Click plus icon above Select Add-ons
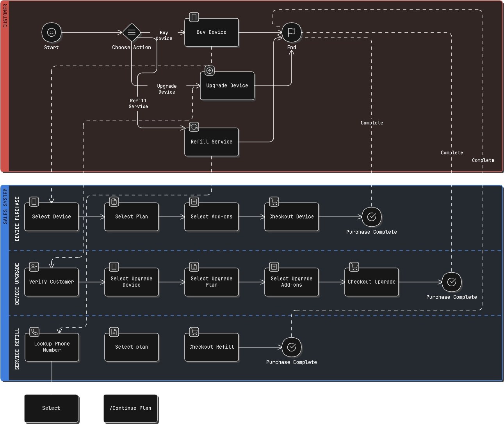The width and height of the screenshot is (504, 424). (194, 202)
